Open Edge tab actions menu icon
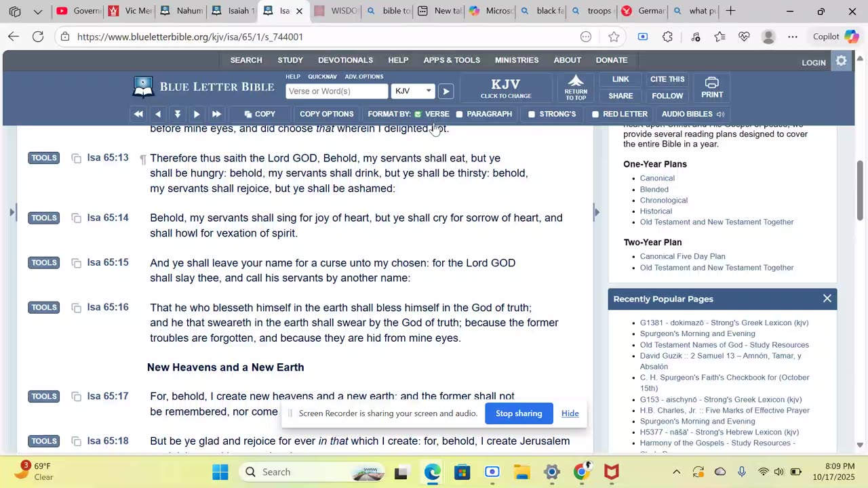The image size is (868, 488). [14, 11]
